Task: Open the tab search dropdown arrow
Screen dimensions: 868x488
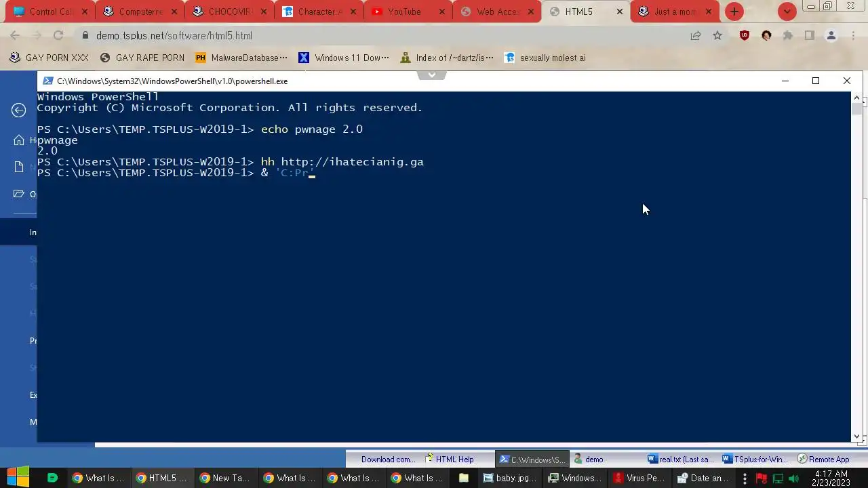Action: pyautogui.click(x=787, y=12)
